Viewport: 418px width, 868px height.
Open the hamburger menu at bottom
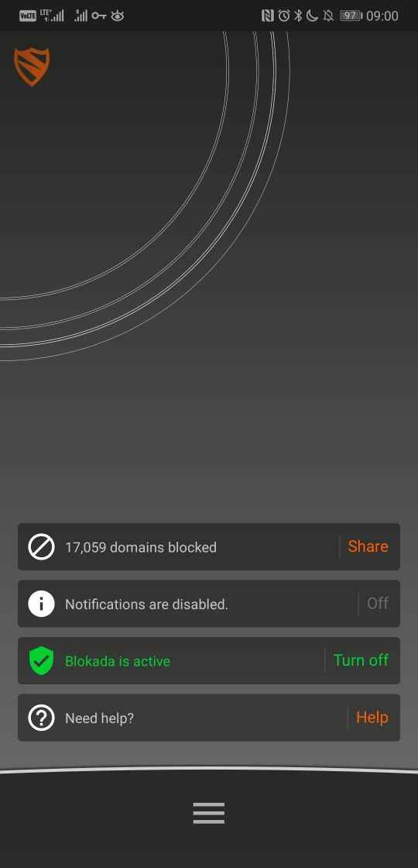click(x=209, y=813)
